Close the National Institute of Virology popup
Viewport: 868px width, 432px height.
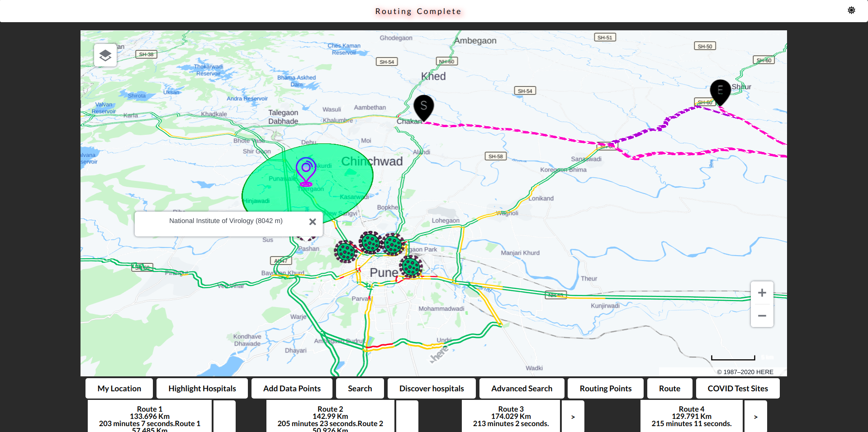313,222
